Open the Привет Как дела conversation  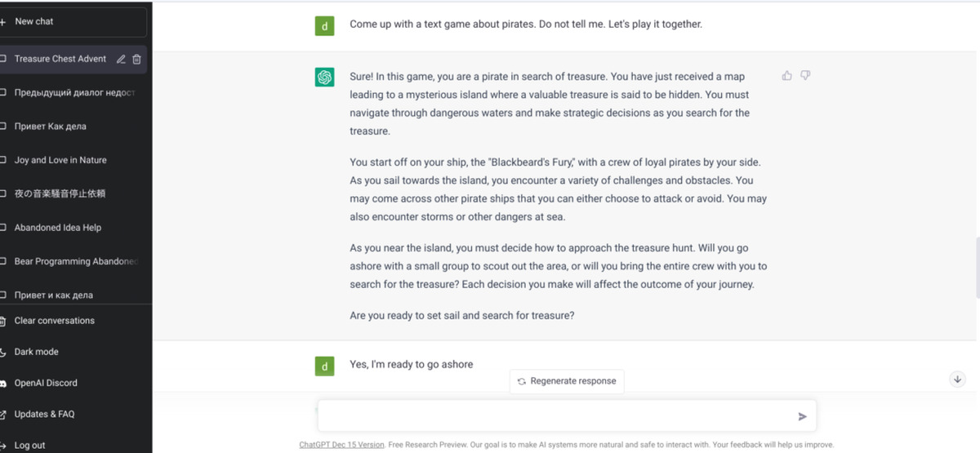tap(50, 127)
